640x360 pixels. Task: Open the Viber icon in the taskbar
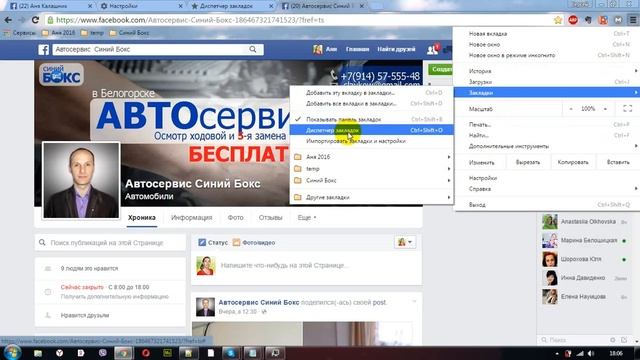(102, 353)
